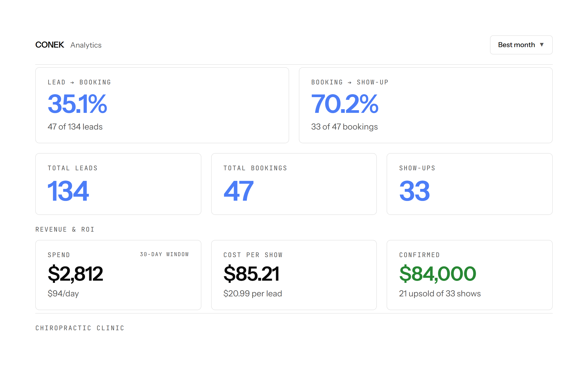The image size is (588, 368).
Task: Click the Chiropractic Clinic footer text
Action: 80,328
